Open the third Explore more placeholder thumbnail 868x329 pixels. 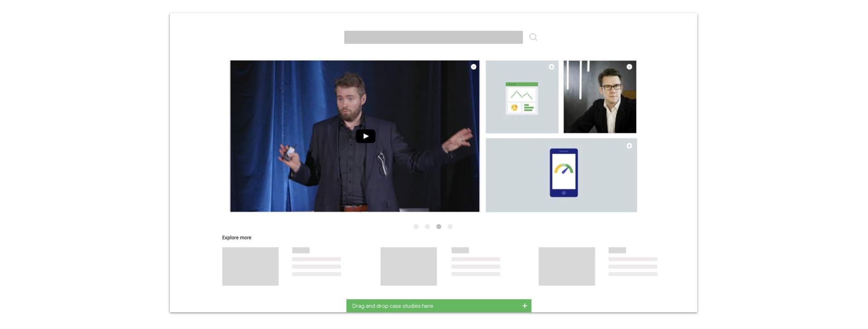tap(567, 266)
